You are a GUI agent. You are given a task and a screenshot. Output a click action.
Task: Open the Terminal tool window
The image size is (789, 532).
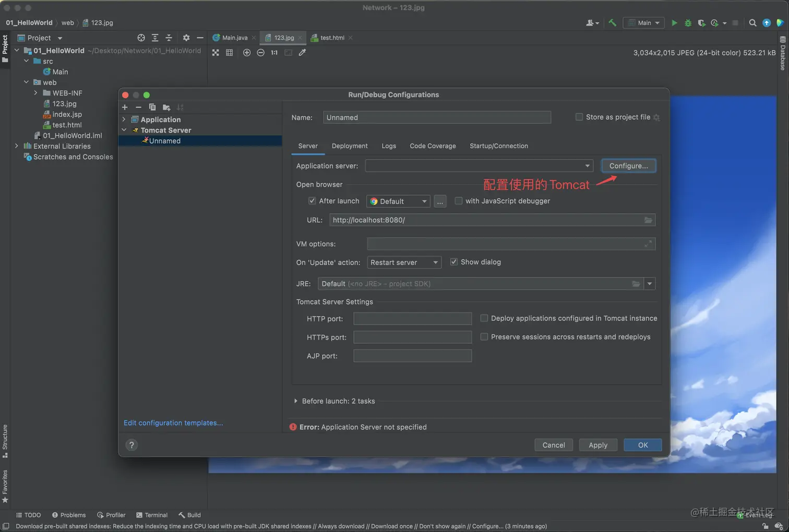(152, 515)
